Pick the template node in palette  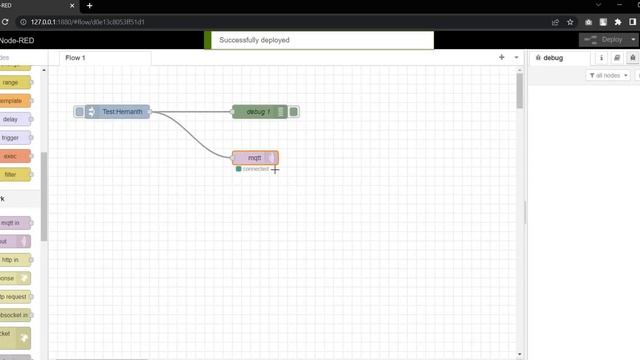click(15, 101)
